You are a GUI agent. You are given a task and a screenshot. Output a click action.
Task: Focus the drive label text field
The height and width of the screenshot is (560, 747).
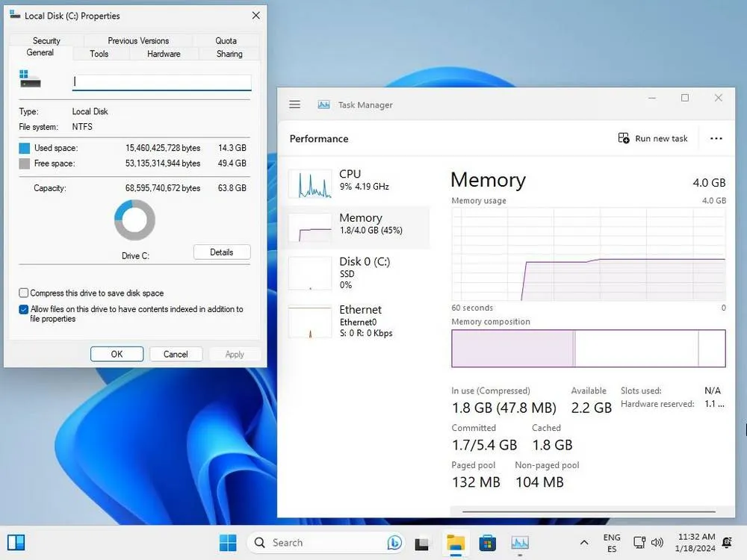click(162, 82)
